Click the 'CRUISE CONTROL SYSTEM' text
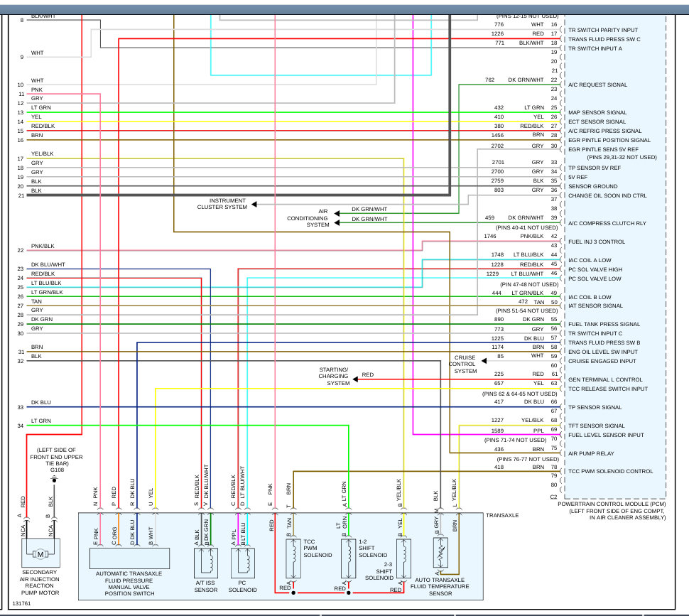The width and height of the screenshot is (689, 616). point(462,364)
